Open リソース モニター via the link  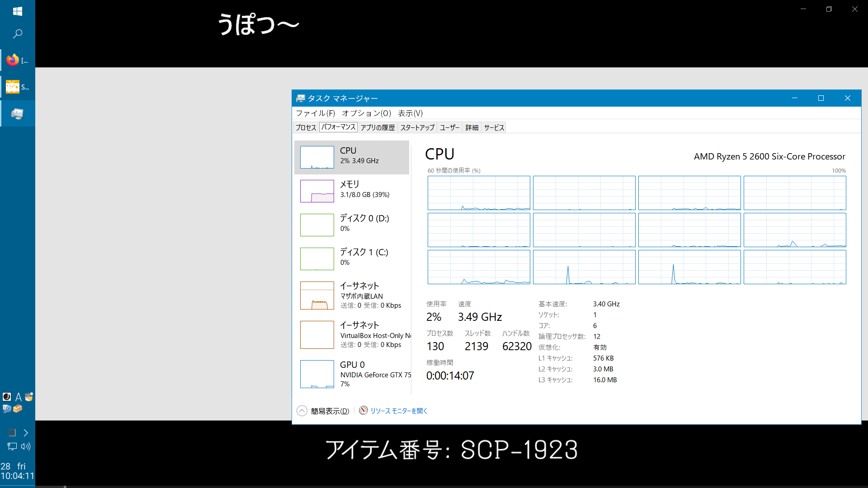[x=399, y=411]
